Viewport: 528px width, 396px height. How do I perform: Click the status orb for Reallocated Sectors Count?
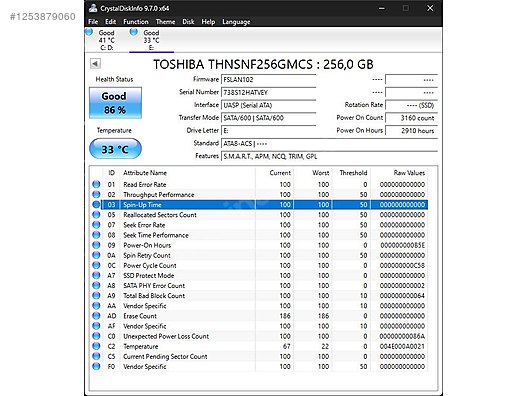[96, 214]
